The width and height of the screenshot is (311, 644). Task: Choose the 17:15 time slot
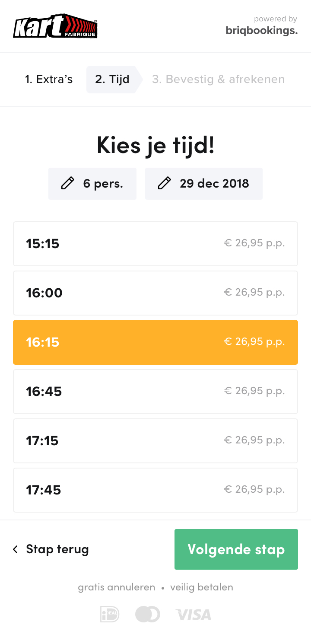click(x=155, y=441)
